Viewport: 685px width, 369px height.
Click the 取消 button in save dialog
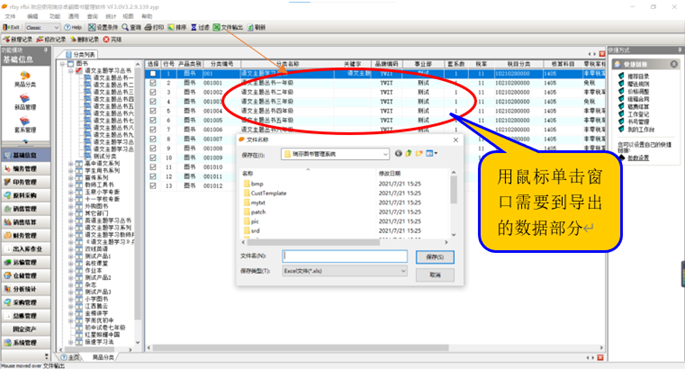coord(435,275)
